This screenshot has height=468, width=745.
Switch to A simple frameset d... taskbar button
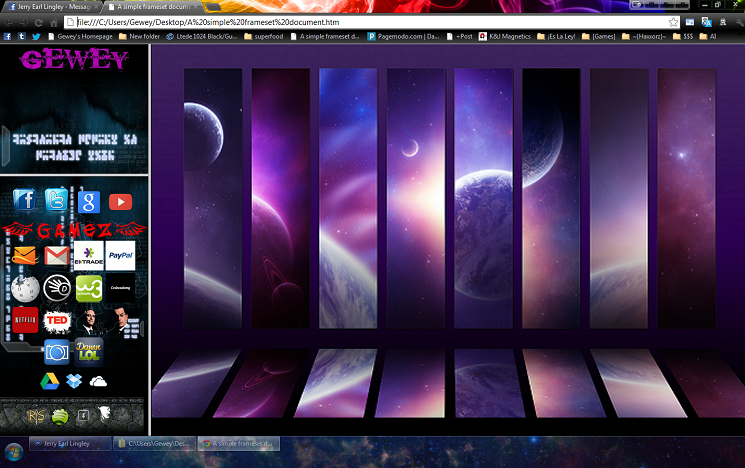pyautogui.click(x=239, y=444)
